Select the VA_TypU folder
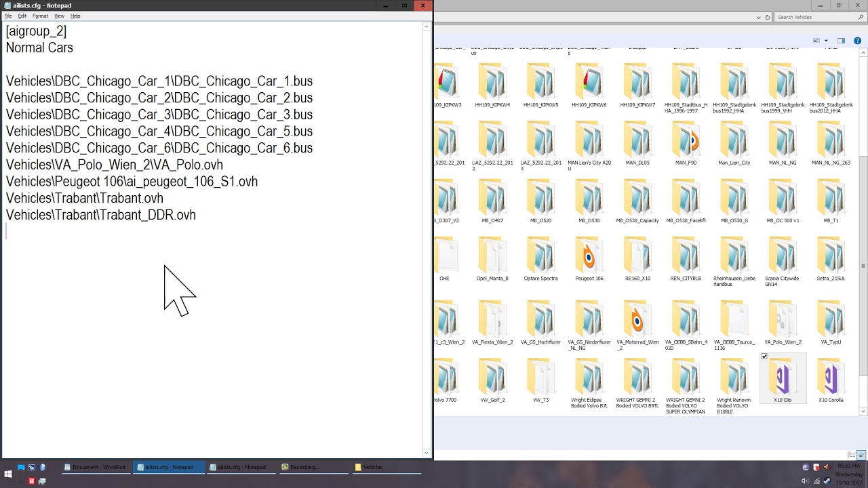Screen dimensions: 868x488 [831, 323]
